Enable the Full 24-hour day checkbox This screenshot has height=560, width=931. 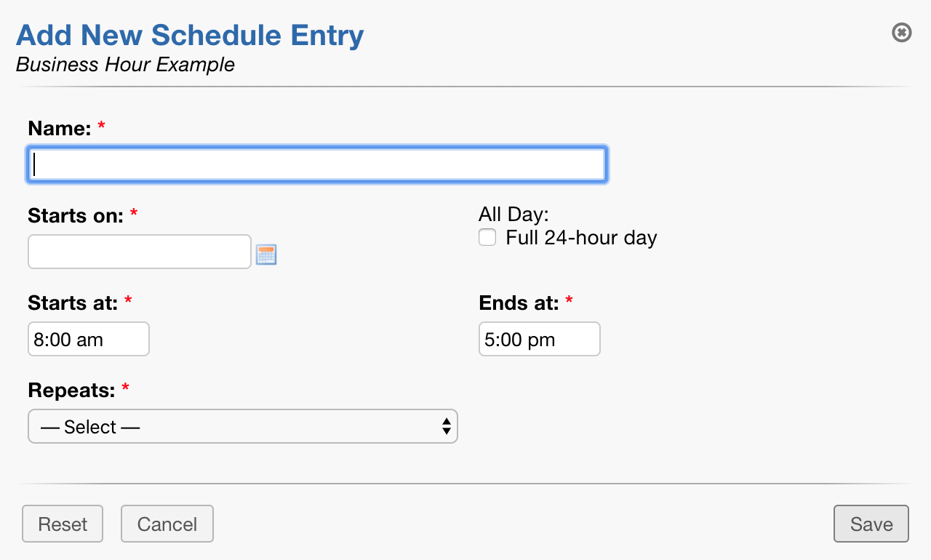(x=487, y=236)
